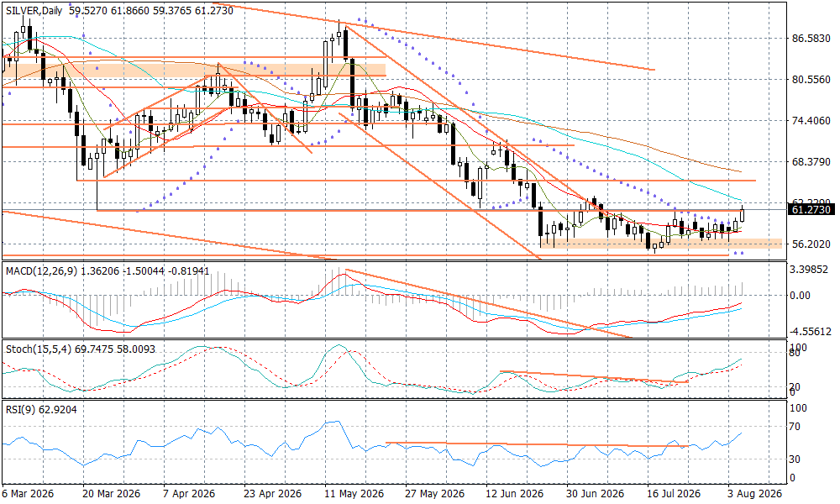The image size is (840, 504).
Task: Click the 80.5560 price axis label
Action: [811, 79]
